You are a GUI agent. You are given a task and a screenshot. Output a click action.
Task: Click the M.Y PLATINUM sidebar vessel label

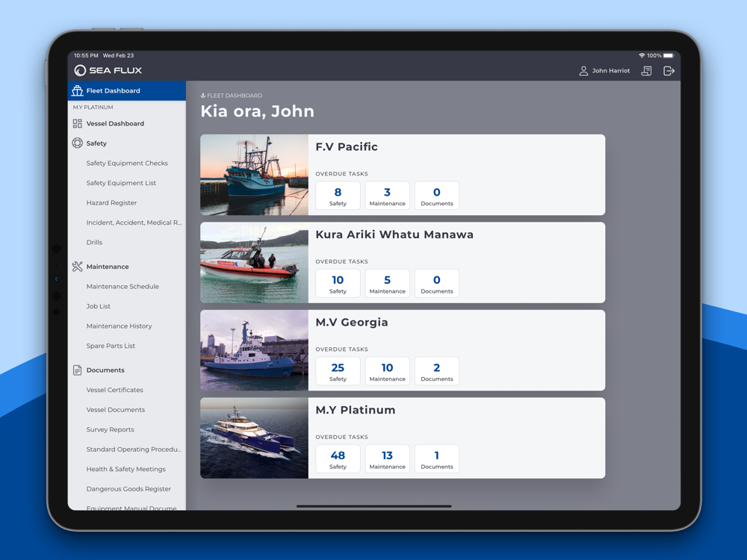[93, 107]
